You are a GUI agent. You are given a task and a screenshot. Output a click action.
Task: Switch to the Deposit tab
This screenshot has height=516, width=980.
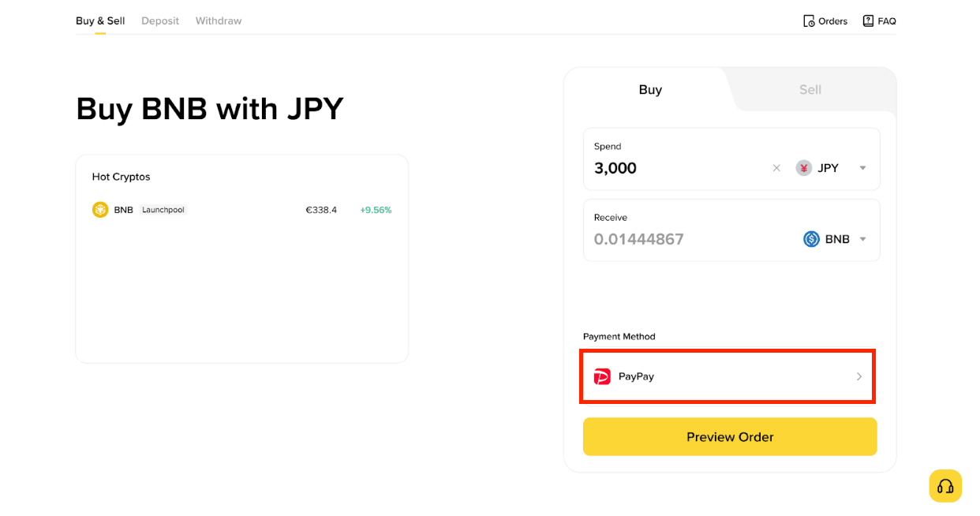[160, 21]
